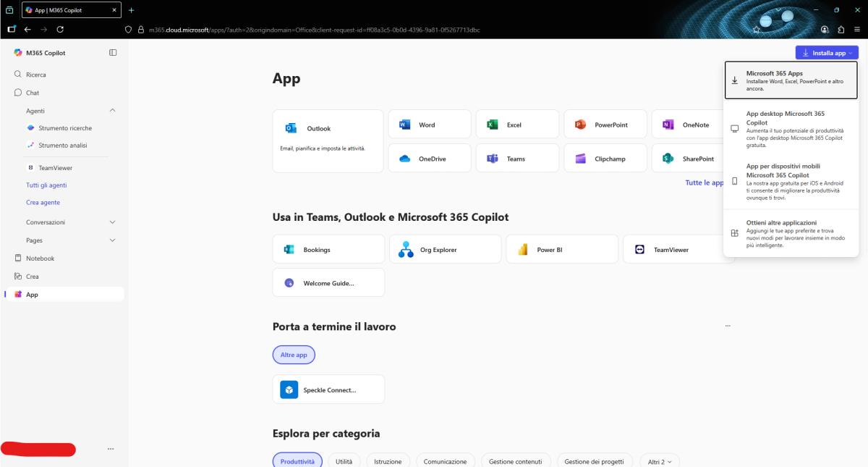Choose App per dispositivi mobili option
The image size is (868, 467).
pyautogui.click(x=791, y=181)
